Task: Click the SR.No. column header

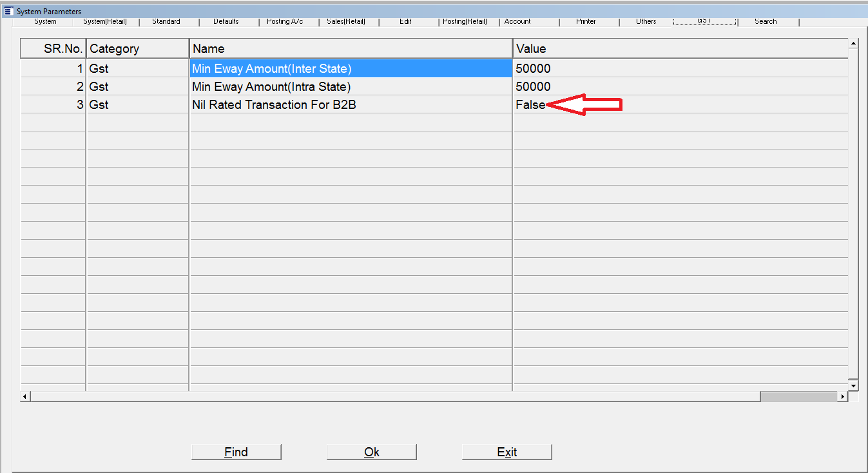Action: click(x=53, y=48)
